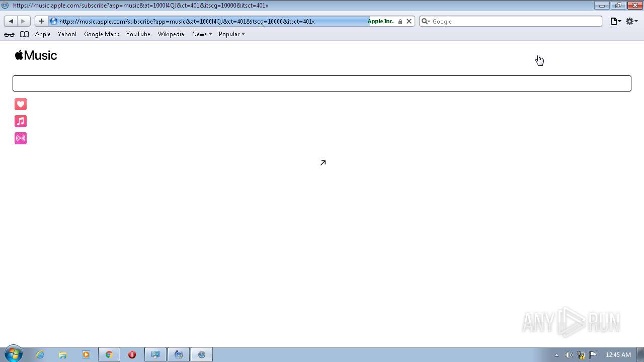Open the Windows Start menu

(14, 354)
